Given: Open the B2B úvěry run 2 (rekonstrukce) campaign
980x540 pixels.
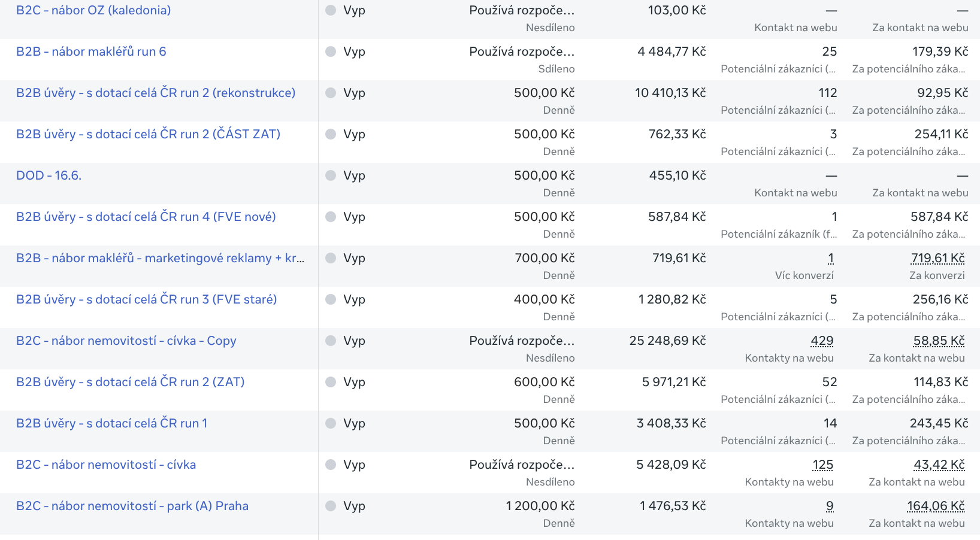Looking at the screenshot, I should 156,93.
